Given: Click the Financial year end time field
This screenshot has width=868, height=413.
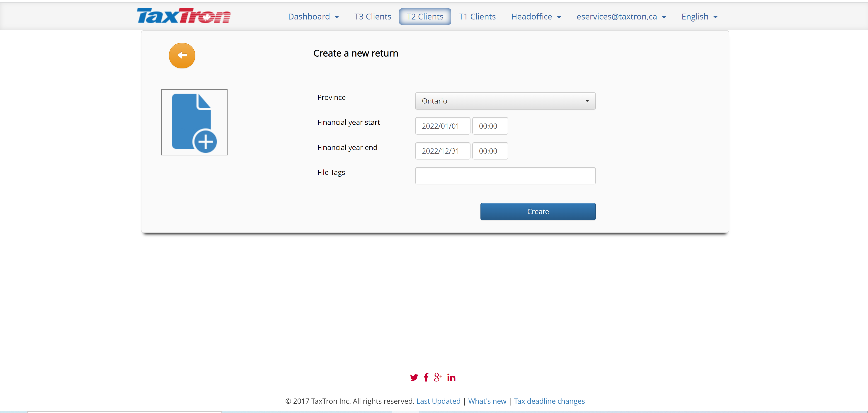Looking at the screenshot, I should click(x=490, y=151).
